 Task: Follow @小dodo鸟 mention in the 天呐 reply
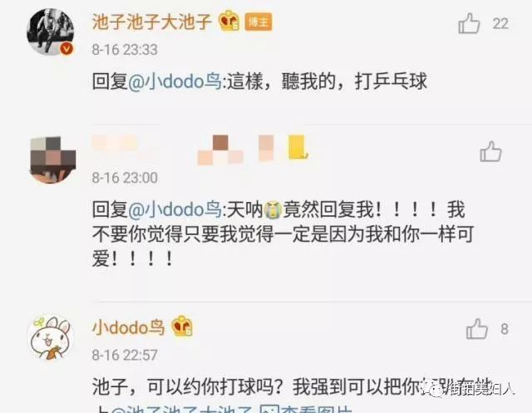[x=175, y=209]
